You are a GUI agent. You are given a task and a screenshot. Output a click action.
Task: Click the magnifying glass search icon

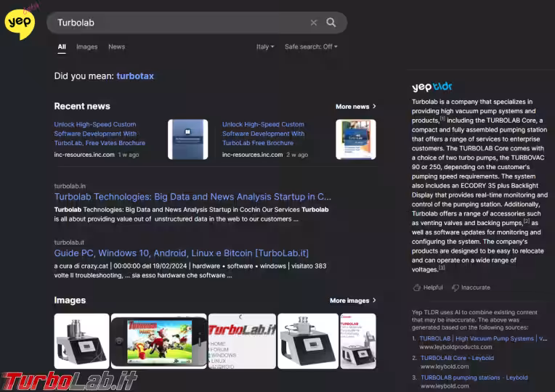pyautogui.click(x=331, y=23)
